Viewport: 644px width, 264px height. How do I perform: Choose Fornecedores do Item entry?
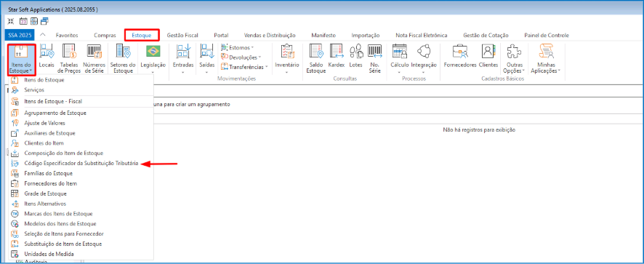tap(81, 183)
